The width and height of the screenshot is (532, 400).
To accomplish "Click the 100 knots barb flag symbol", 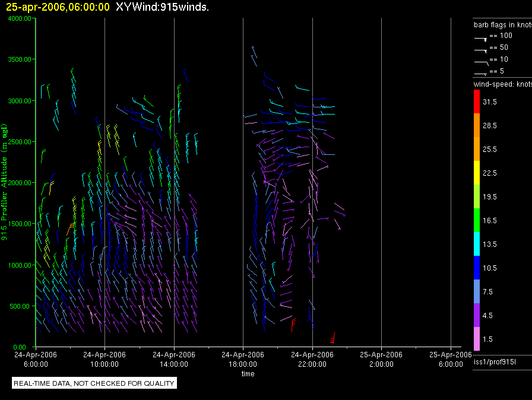I will (480, 37).
